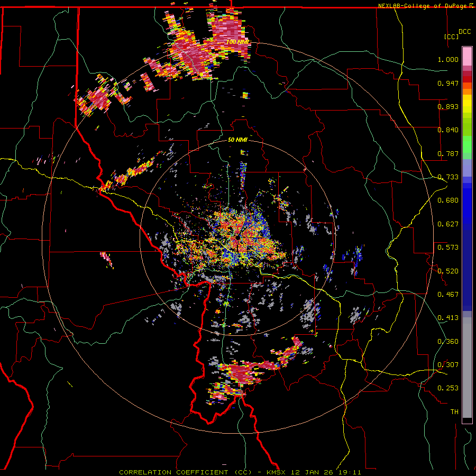Select the 0.787 scale value
Image resolution: width=476 pixels, height=476 pixels.
coord(448,153)
